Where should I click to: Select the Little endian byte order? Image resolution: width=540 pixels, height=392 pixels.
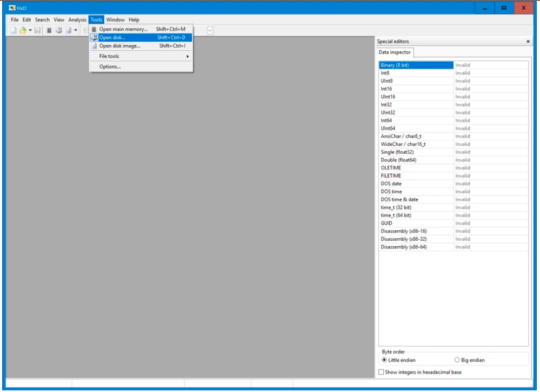click(x=384, y=360)
